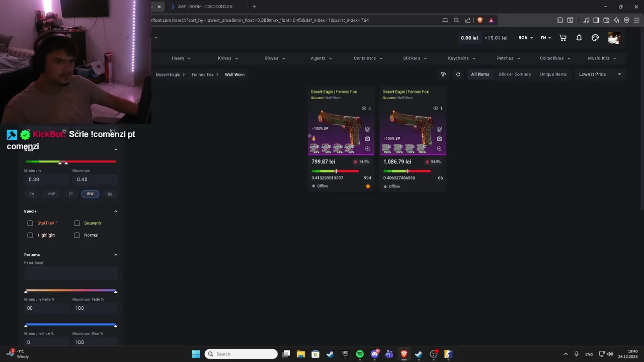Viewport: 644px width, 362px height.
Task: Select the BS wear toggle
Action: click(110, 194)
